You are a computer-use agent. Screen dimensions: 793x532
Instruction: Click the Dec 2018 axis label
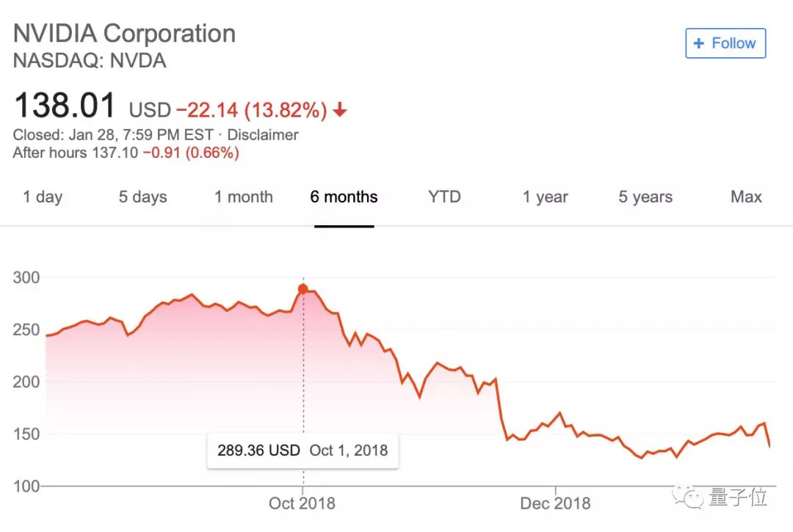tap(555, 503)
